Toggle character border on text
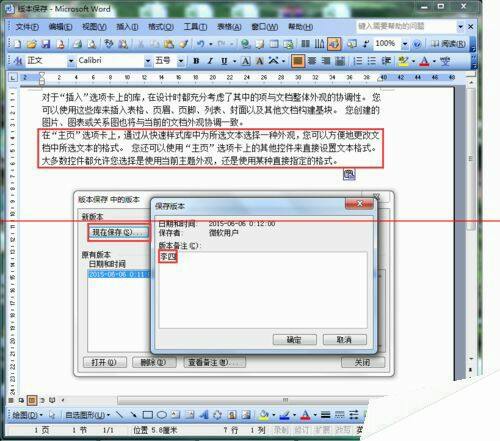Viewport: 500px width, 441px height. 246,61
